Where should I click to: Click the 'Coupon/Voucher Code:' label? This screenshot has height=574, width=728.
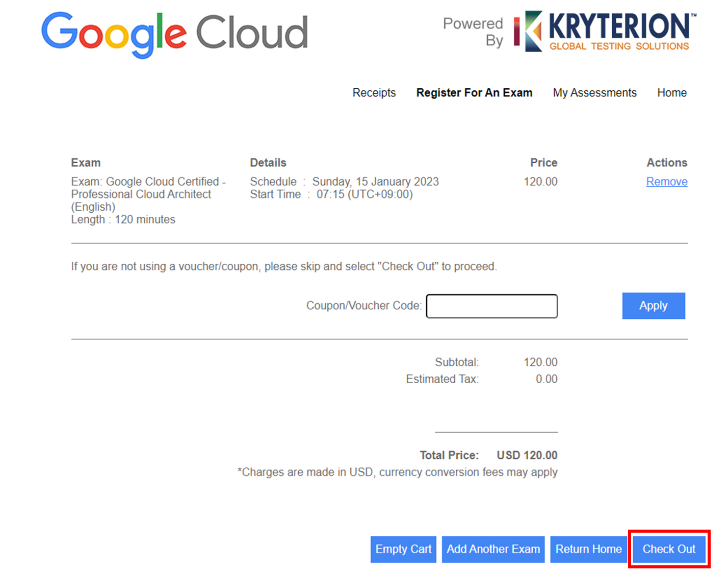(x=364, y=306)
